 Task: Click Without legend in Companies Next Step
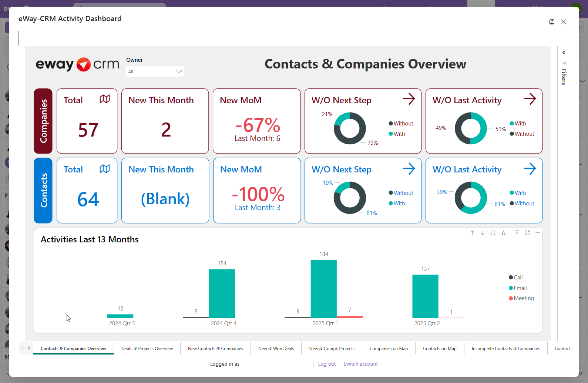(401, 124)
